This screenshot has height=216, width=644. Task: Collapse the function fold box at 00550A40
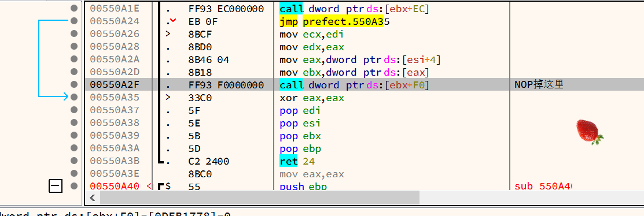[x=56, y=187]
